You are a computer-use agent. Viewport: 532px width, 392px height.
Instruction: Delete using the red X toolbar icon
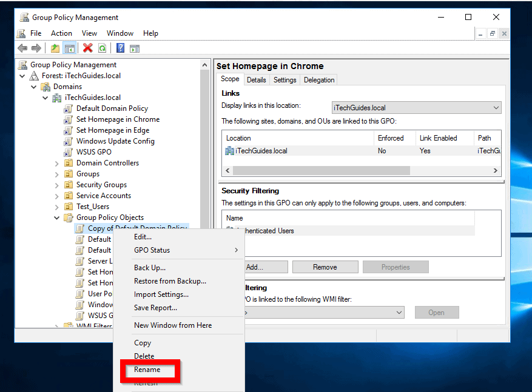(x=87, y=48)
